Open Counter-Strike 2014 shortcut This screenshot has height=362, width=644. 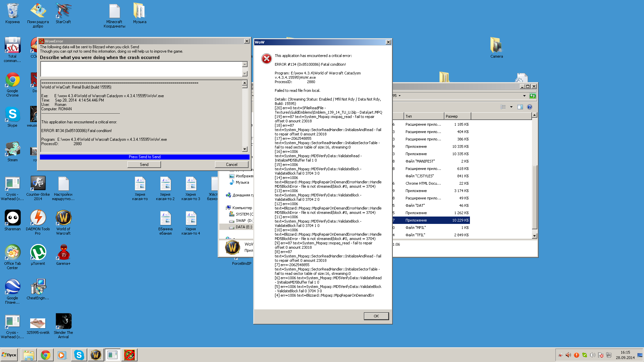click(x=38, y=188)
